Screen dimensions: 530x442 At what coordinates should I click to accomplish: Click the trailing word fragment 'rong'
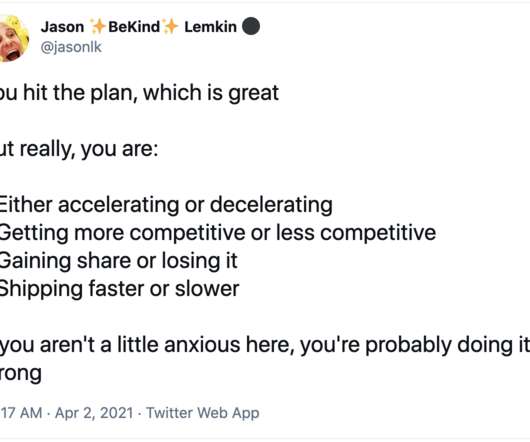(x=21, y=373)
